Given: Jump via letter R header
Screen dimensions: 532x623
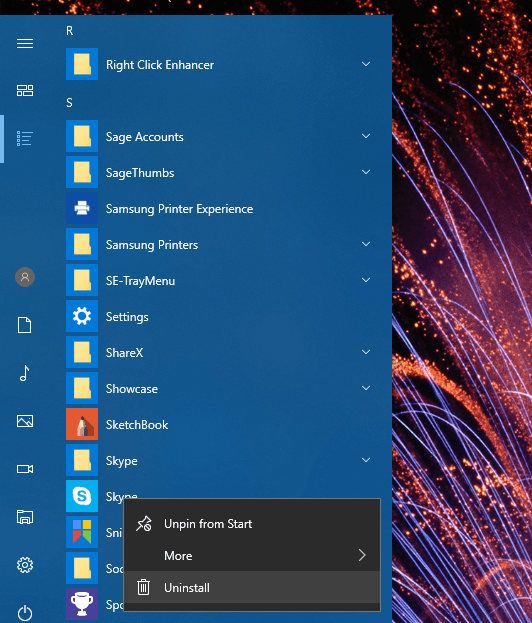Looking at the screenshot, I should [70, 31].
